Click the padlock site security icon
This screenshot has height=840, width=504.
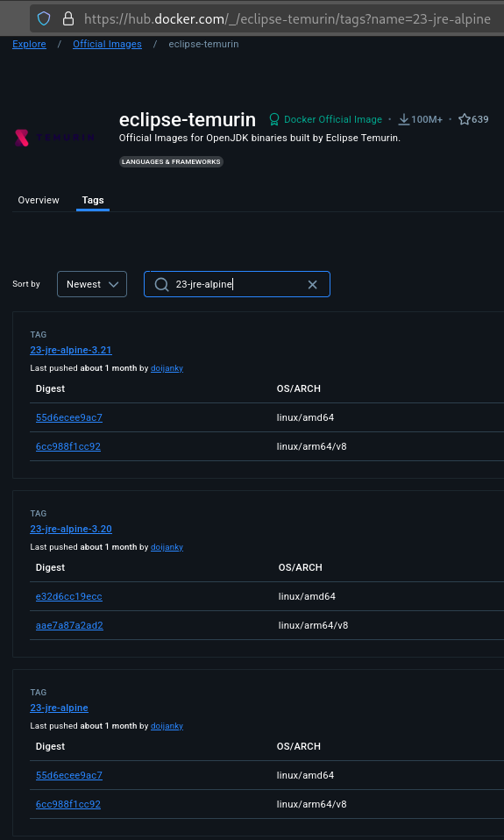pos(68,19)
